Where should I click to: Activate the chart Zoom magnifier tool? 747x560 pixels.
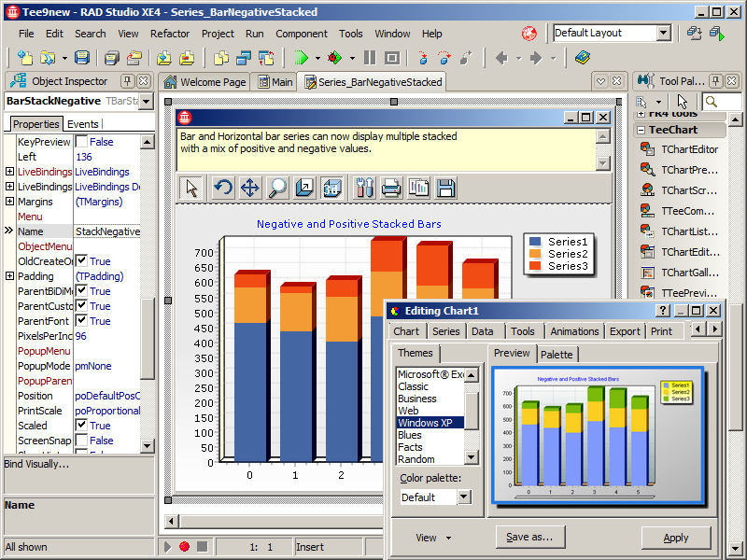277,189
